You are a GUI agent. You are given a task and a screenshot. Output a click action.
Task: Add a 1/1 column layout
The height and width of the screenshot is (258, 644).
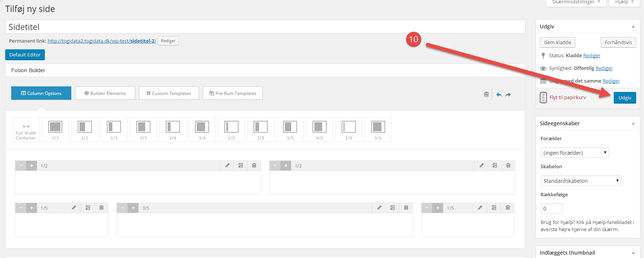tap(55, 130)
